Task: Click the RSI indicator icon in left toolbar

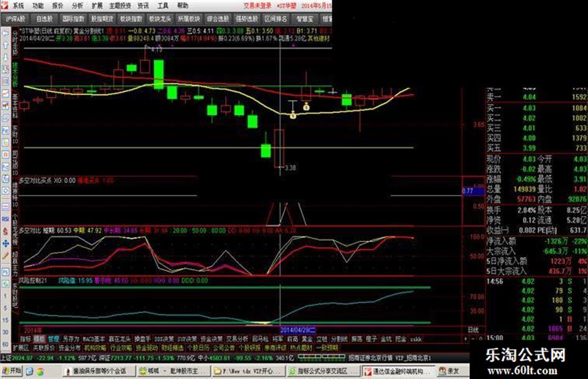Action: click(x=5, y=219)
